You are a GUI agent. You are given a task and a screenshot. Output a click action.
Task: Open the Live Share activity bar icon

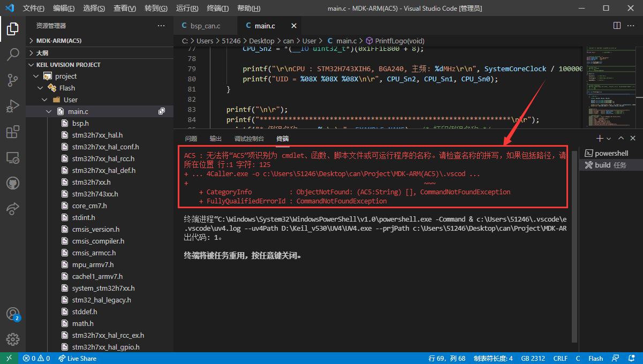click(x=13, y=209)
